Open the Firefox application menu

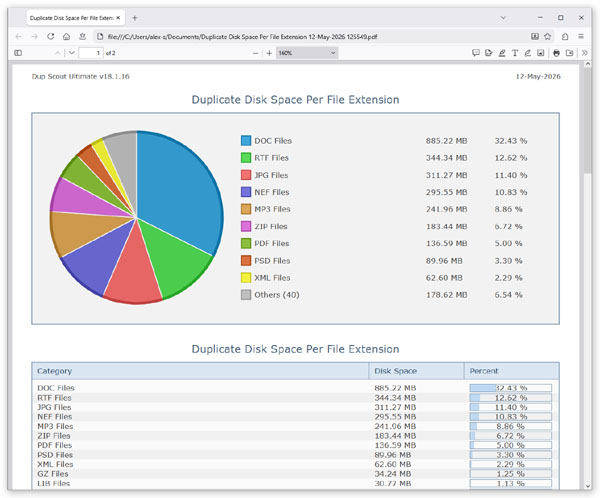coord(581,36)
